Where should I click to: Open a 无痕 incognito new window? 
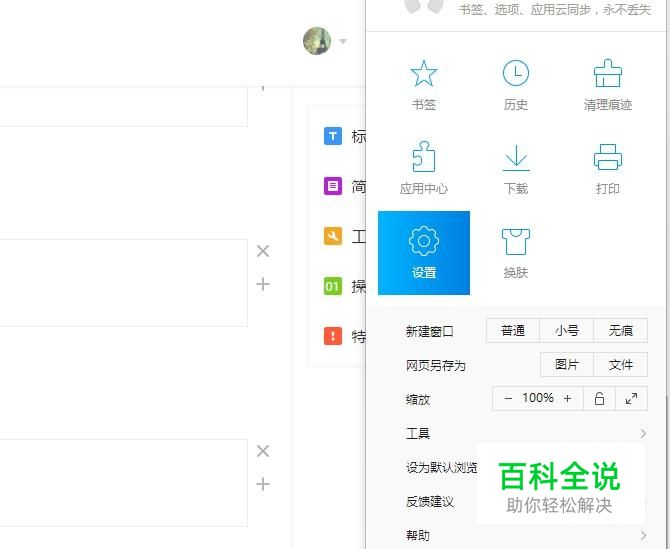pyautogui.click(x=620, y=330)
